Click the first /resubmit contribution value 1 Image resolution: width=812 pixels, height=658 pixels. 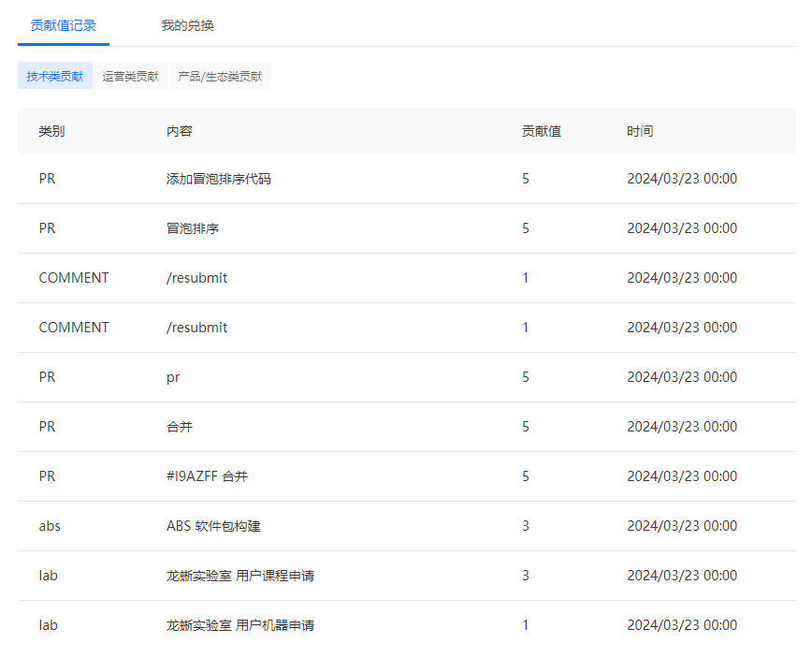(525, 277)
